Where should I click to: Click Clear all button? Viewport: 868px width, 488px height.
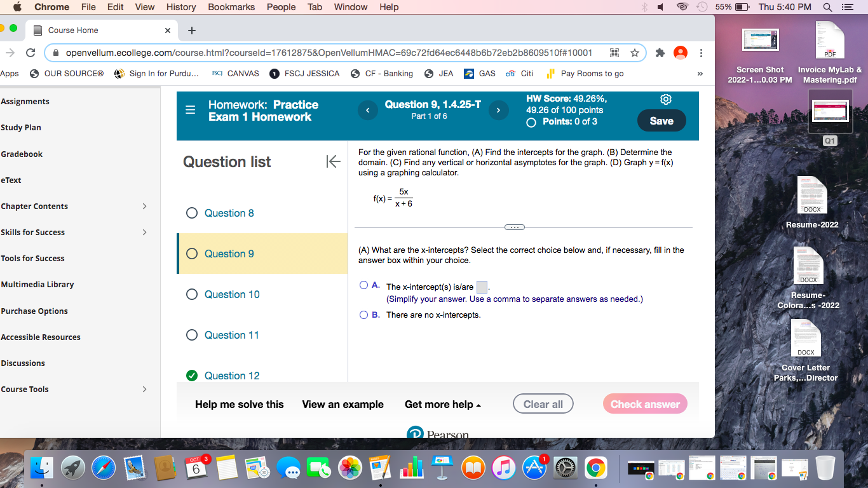(543, 404)
